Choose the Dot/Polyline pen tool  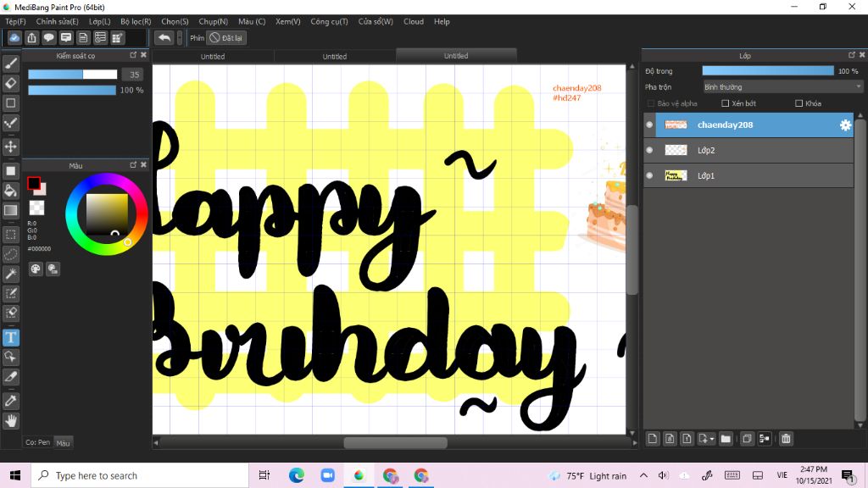point(10,123)
